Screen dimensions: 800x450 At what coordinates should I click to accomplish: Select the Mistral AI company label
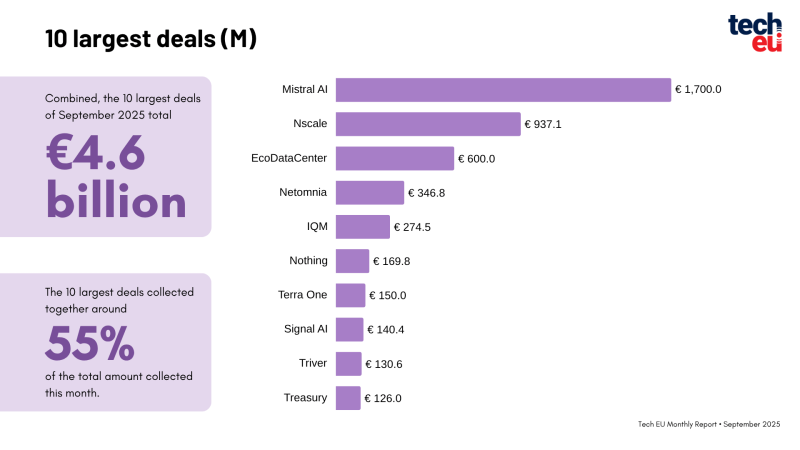(x=304, y=90)
